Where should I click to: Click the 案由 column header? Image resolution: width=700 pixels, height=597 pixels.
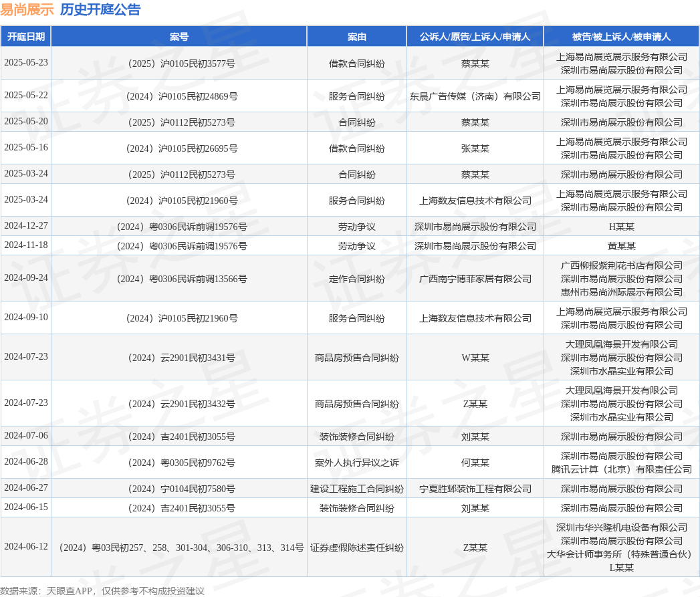(x=357, y=37)
